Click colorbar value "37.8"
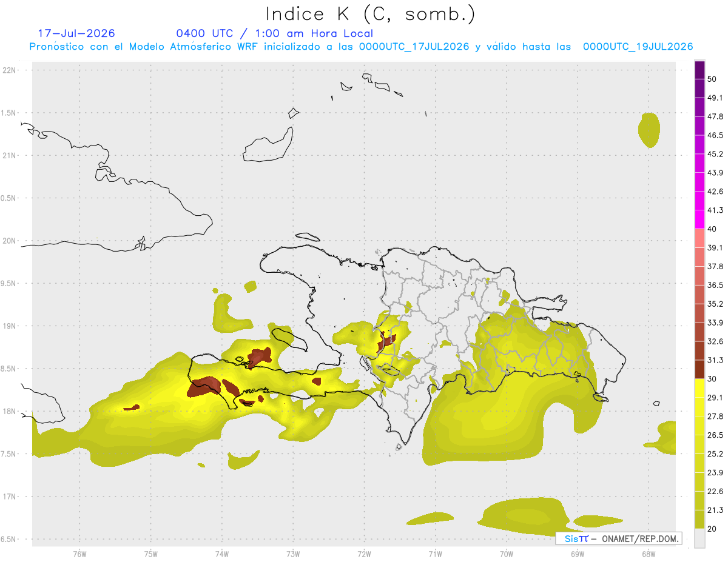This screenshot has width=728, height=562. coord(715,267)
